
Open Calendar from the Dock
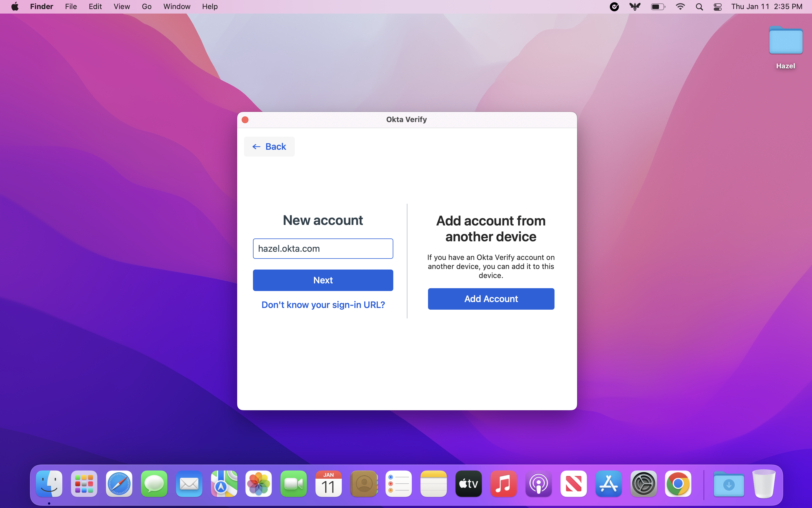(328, 483)
